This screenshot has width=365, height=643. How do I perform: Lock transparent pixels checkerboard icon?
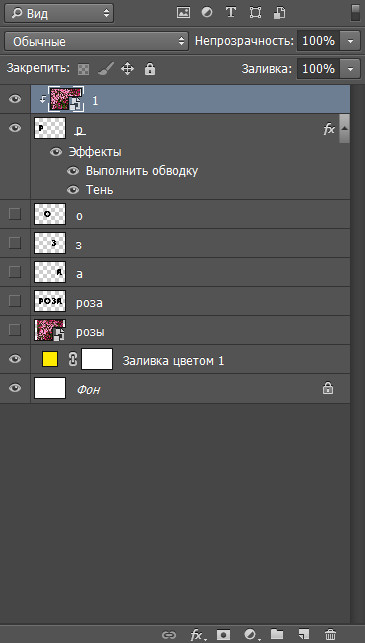84,69
